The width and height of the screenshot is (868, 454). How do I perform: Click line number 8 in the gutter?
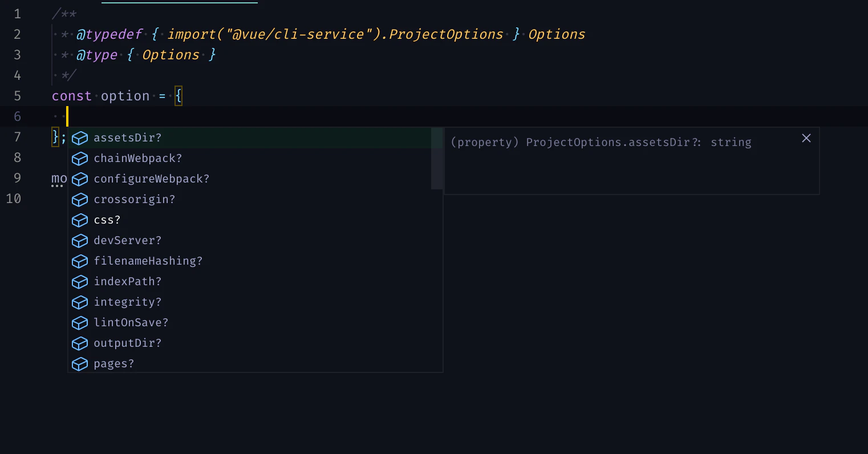pyautogui.click(x=17, y=157)
